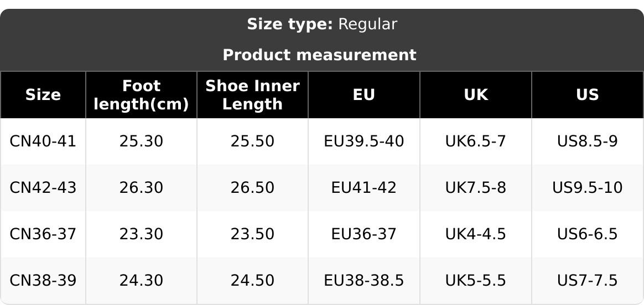Select the US9.5-10 cell
This screenshot has width=644, height=305.
(588, 188)
